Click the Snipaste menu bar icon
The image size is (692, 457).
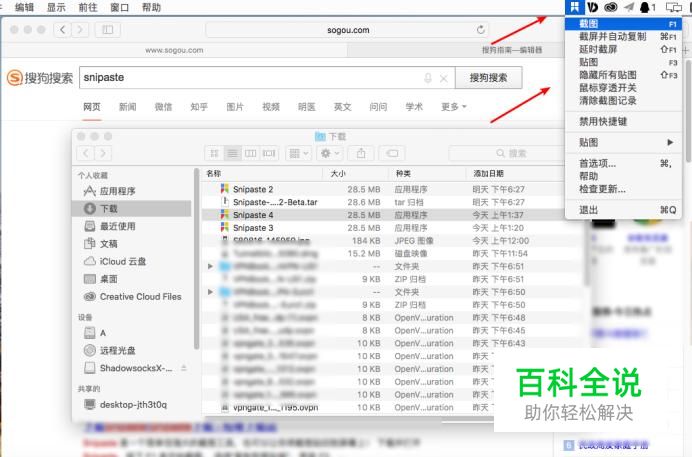point(575,7)
